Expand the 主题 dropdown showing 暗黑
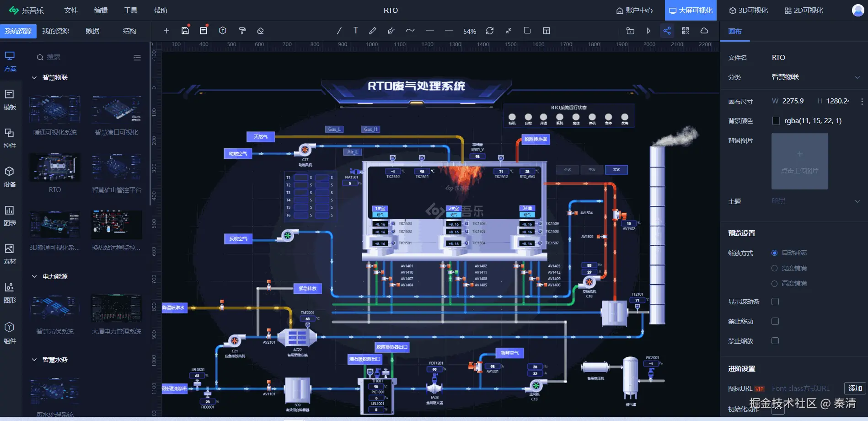The width and height of the screenshot is (868, 421). click(857, 201)
